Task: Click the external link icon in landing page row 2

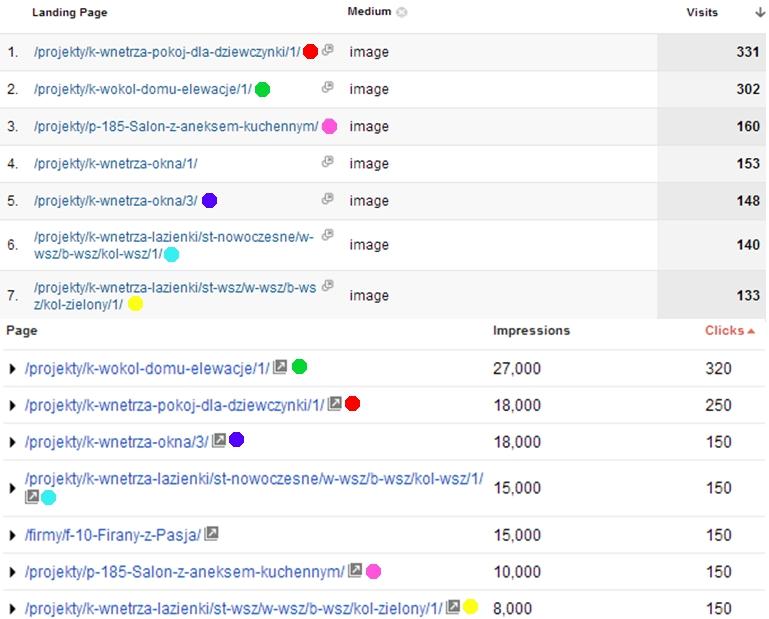Action: coord(327,88)
